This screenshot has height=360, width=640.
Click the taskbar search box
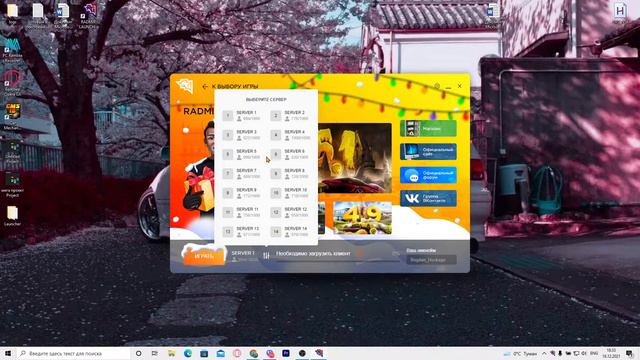tap(73, 353)
